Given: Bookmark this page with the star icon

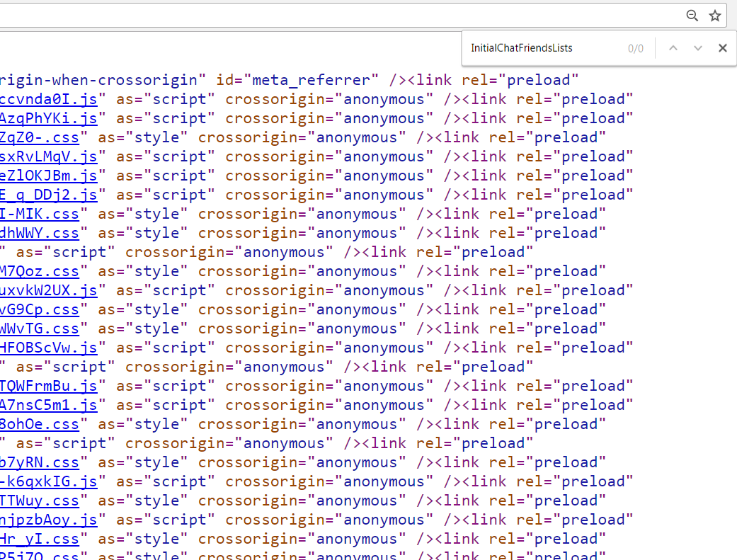Looking at the screenshot, I should coord(714,16).
